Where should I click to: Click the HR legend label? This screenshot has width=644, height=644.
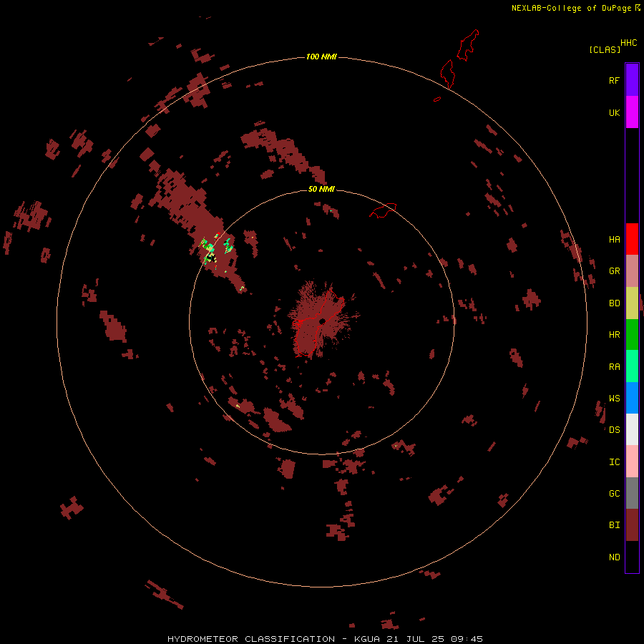(614, 335)
